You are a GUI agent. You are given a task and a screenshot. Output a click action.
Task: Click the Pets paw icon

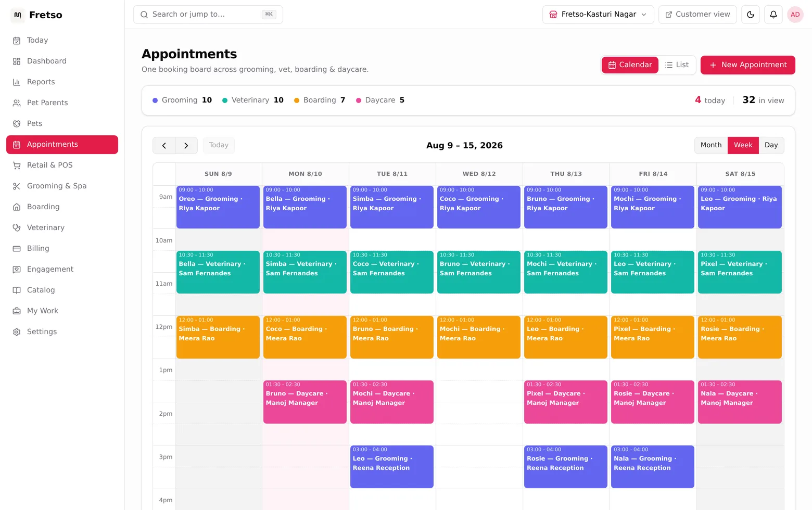pos(17,123)
